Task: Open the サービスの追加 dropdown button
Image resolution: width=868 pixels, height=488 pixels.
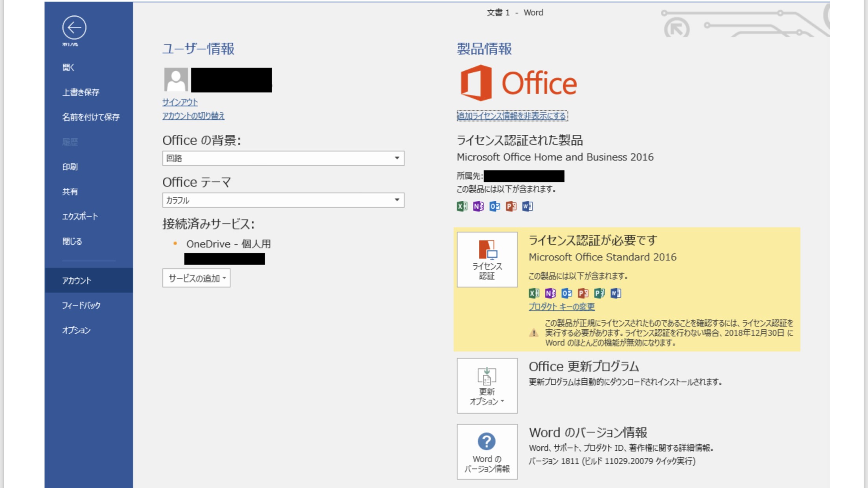Action: click(x=196, y=278)
